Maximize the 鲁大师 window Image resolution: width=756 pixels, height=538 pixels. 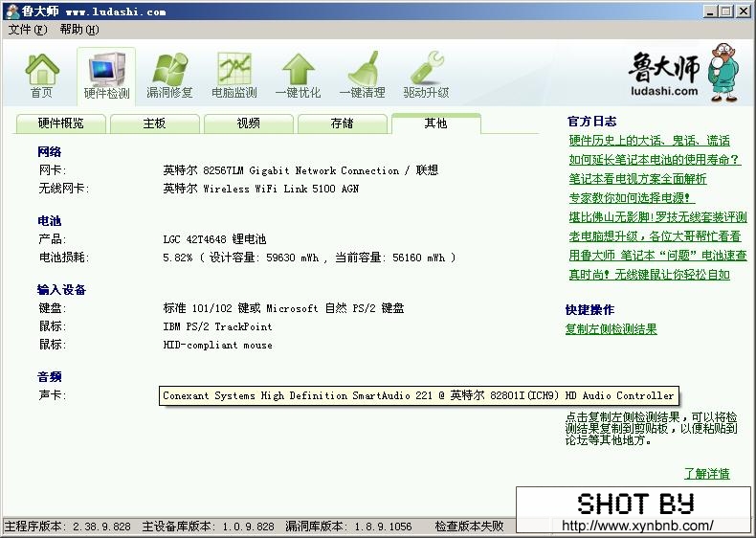[726, 11]
